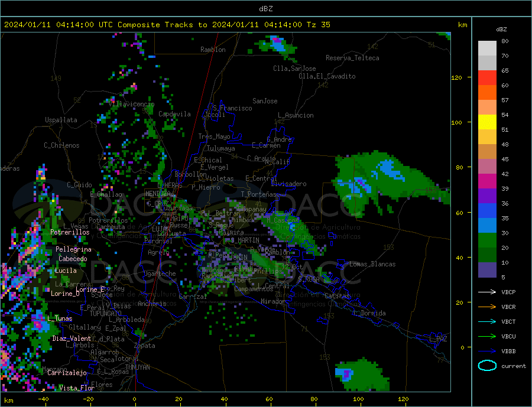This screenshot has width=532, height=407.
Task: Click the green VBCU arrow in legend
Action: 487,336
